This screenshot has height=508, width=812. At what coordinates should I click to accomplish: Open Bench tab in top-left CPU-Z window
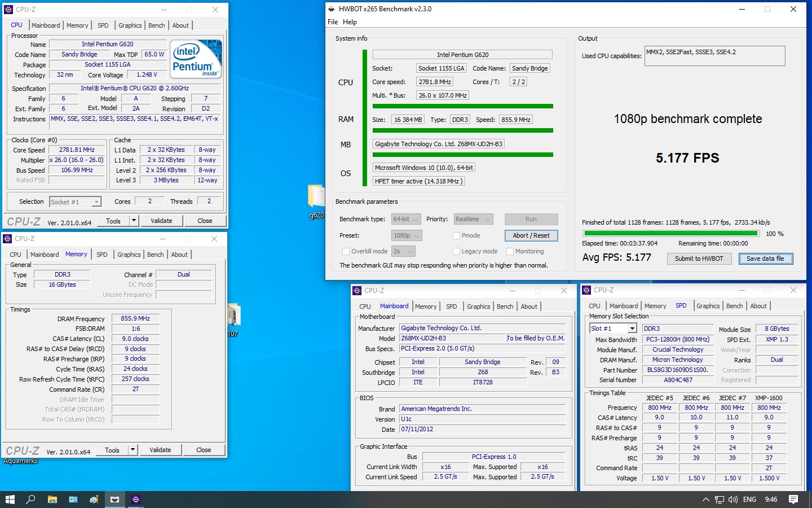tap(157, 25)
